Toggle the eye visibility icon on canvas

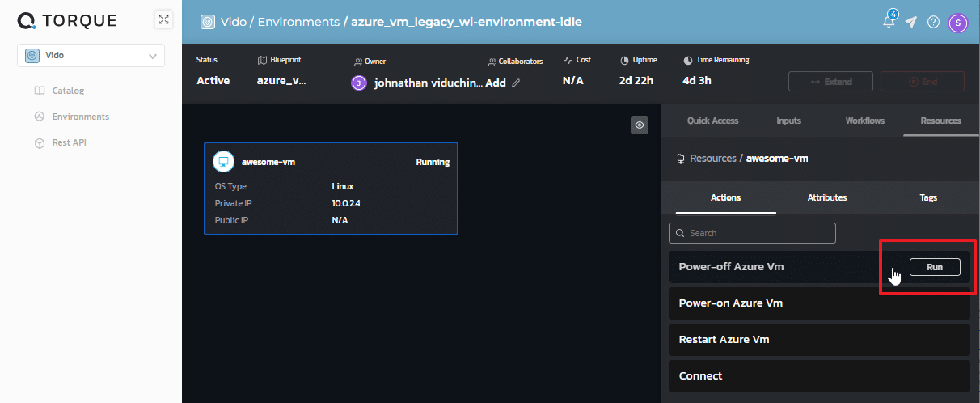point(640,125)
